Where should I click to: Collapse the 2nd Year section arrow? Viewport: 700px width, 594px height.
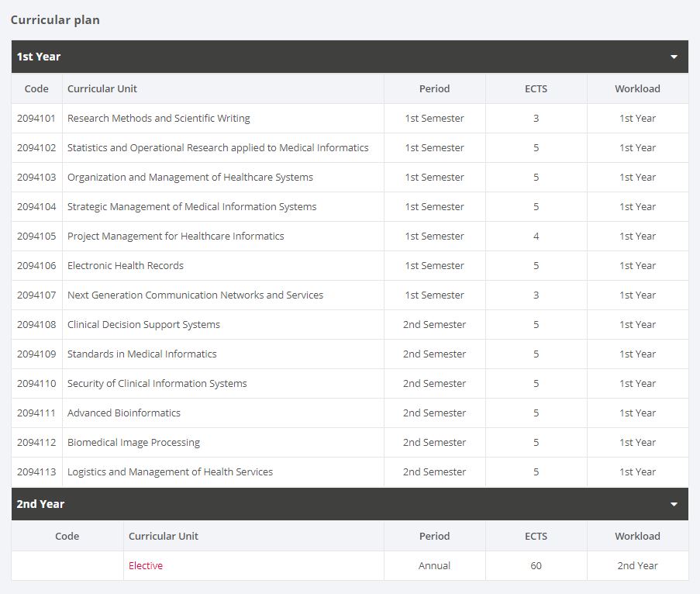[x=674, y=504]
